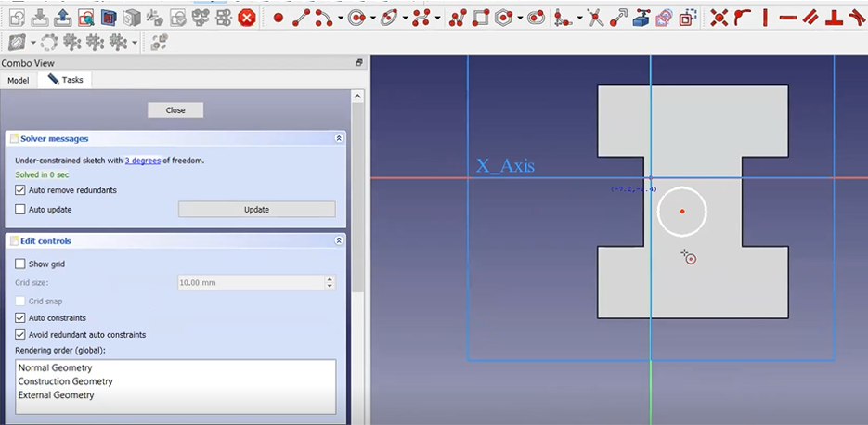
Task: Click the Close button in Tasks panel
Action: click(175, 110)
